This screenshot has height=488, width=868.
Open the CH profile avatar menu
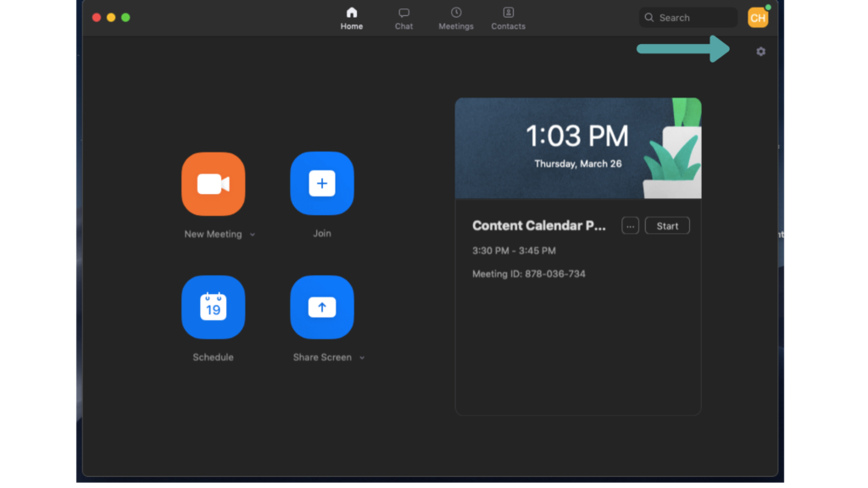(757, 18)
